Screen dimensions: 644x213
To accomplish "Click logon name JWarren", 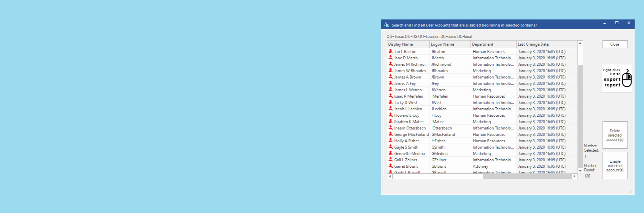I will (438, 90).
